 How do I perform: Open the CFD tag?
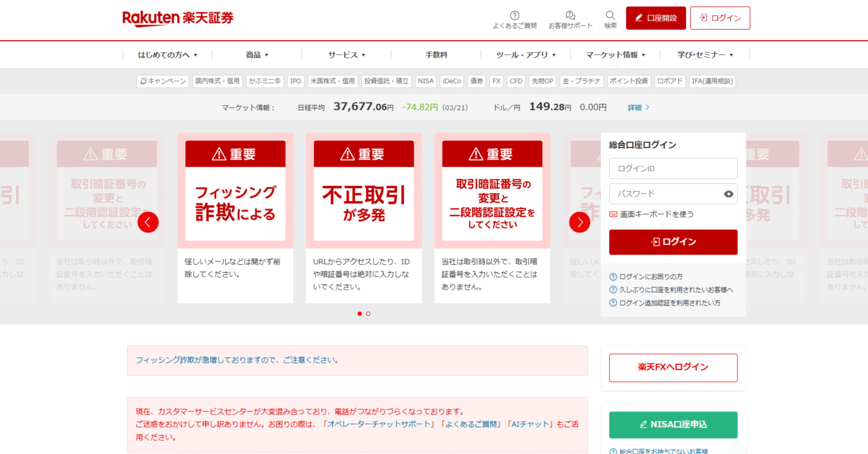(x=516, y=81)
